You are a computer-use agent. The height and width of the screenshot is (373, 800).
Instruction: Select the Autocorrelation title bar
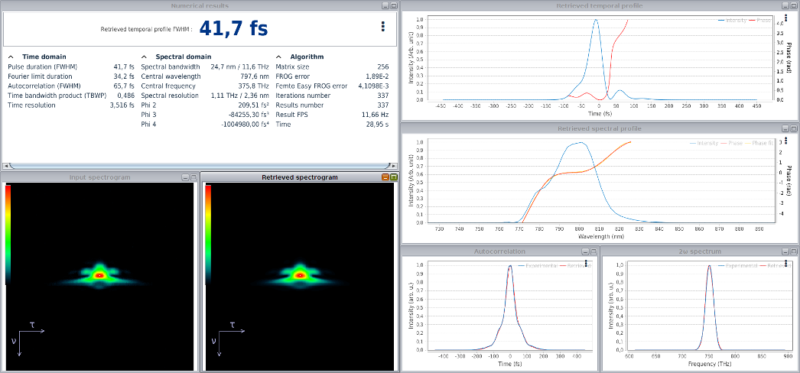coord(499,252)
